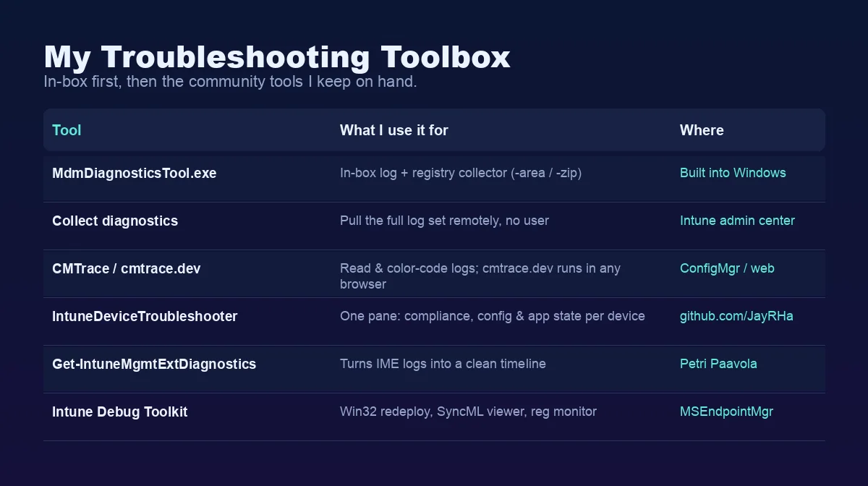Image resolution: width=868 pixels, height=486 pixels.
Task: Click 'Pull the full log set remotely' text
Action: 444,221
